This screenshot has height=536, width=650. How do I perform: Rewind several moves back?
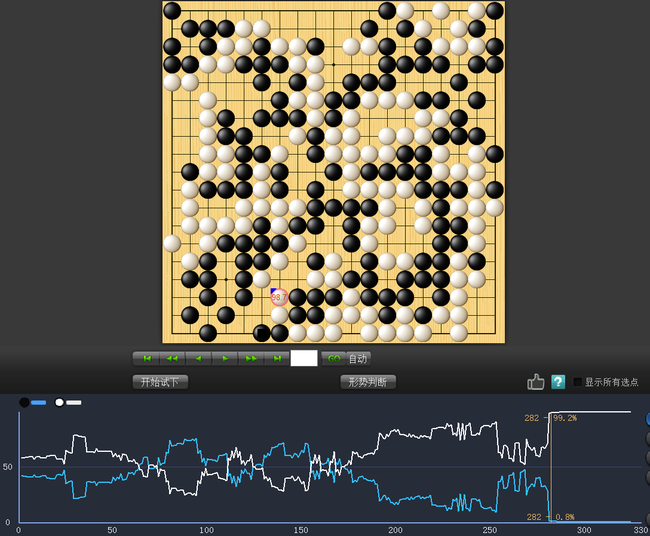(172, 359)
